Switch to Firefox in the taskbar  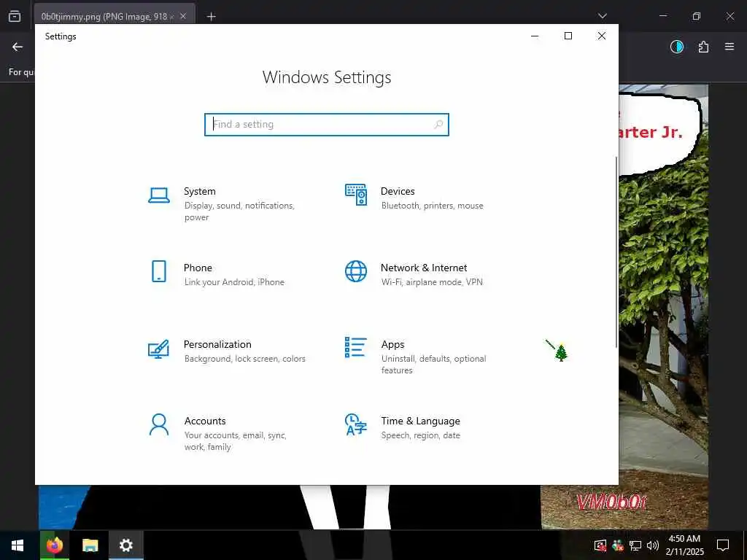coord(54,545)
